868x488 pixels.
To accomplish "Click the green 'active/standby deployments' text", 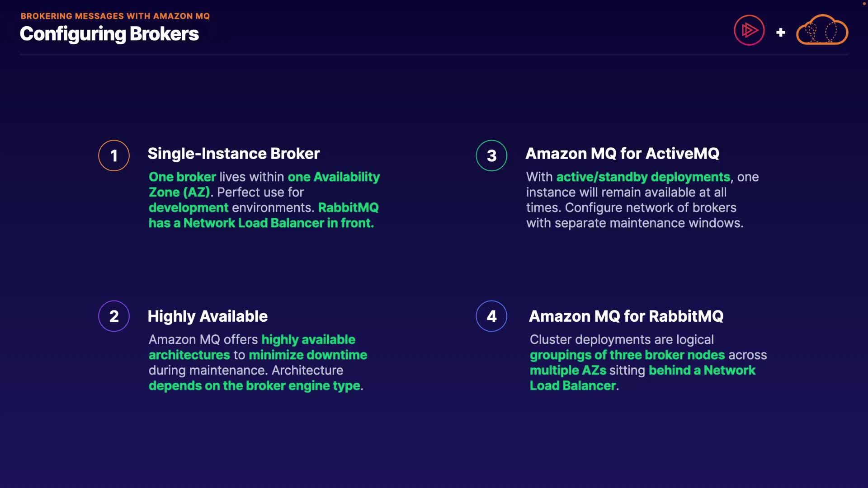I will coord(643,177).
